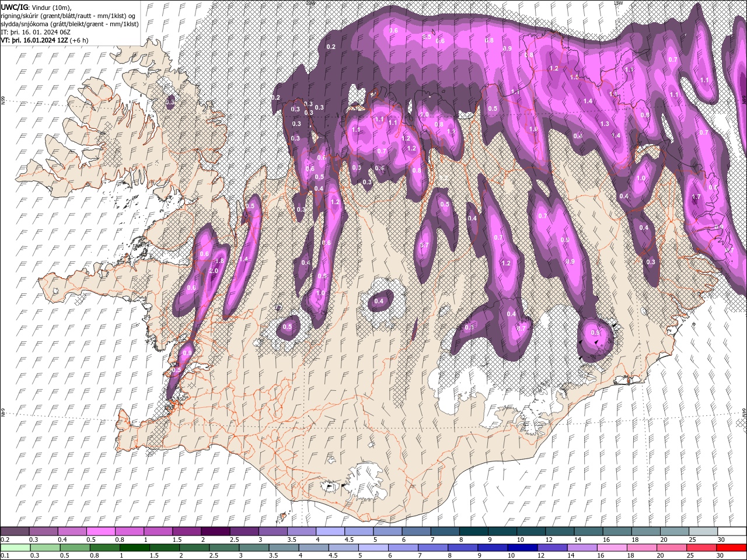Click the white final swatch above upper 30 label
Image resolution: width=747 pixels, height=560 pixels.
(x=732, y=531)
